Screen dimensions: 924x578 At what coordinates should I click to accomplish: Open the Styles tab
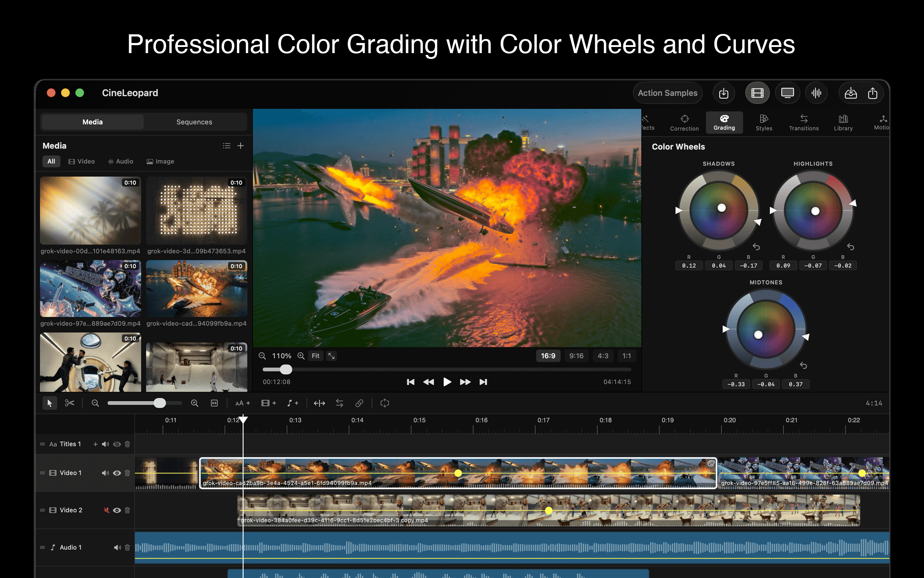pyautogui.click(x=764, y=122)
